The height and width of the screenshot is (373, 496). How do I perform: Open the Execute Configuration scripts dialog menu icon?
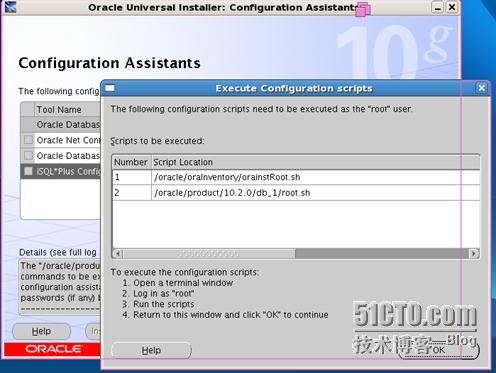point(110,88)
